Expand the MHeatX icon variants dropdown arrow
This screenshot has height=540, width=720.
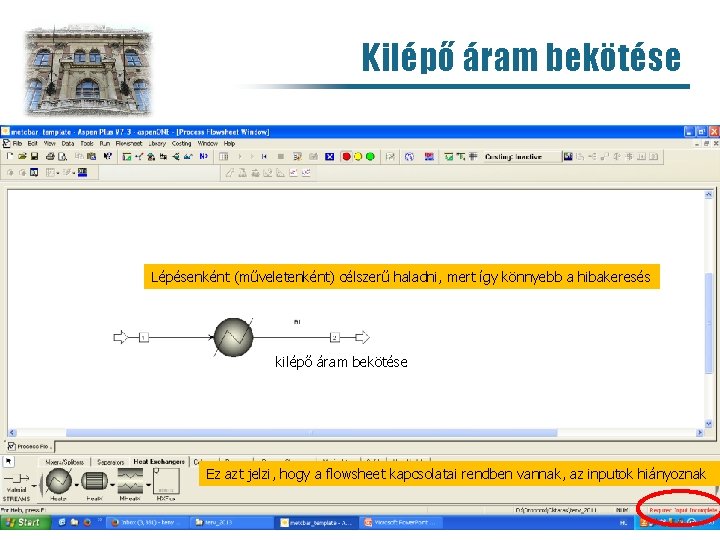point(148,485)
